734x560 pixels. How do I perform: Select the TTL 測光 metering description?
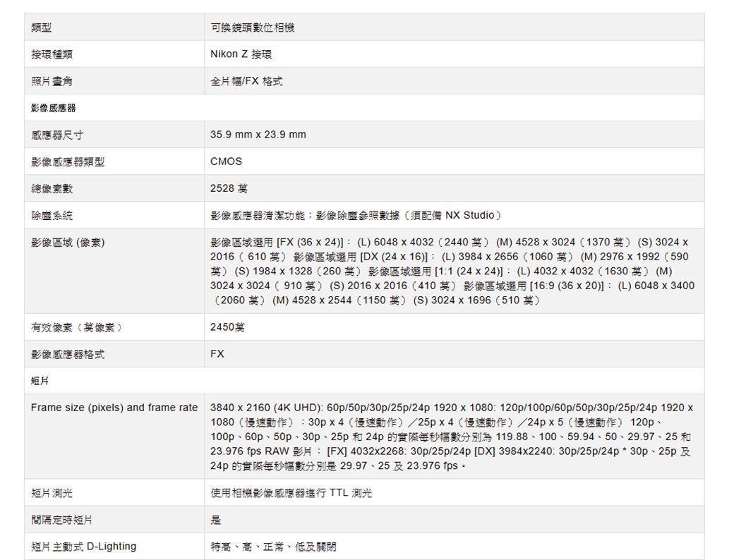291,492
